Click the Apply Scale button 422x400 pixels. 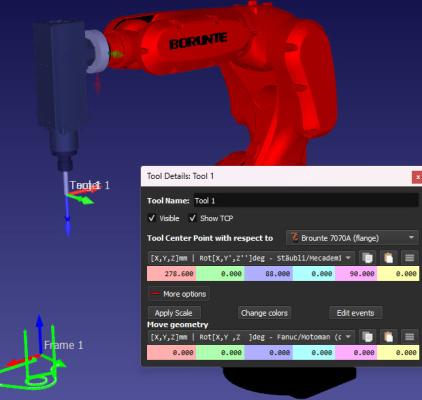point(174,313)
